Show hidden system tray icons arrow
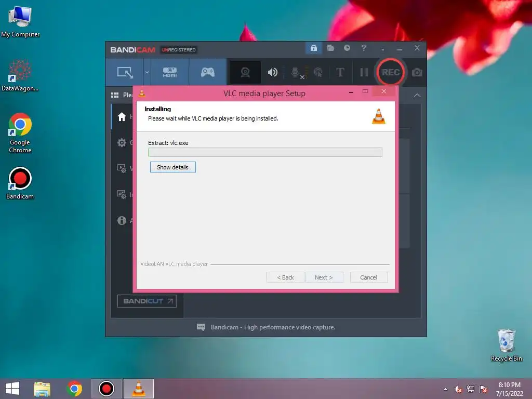The image size is (532, 399). point(445,389)
